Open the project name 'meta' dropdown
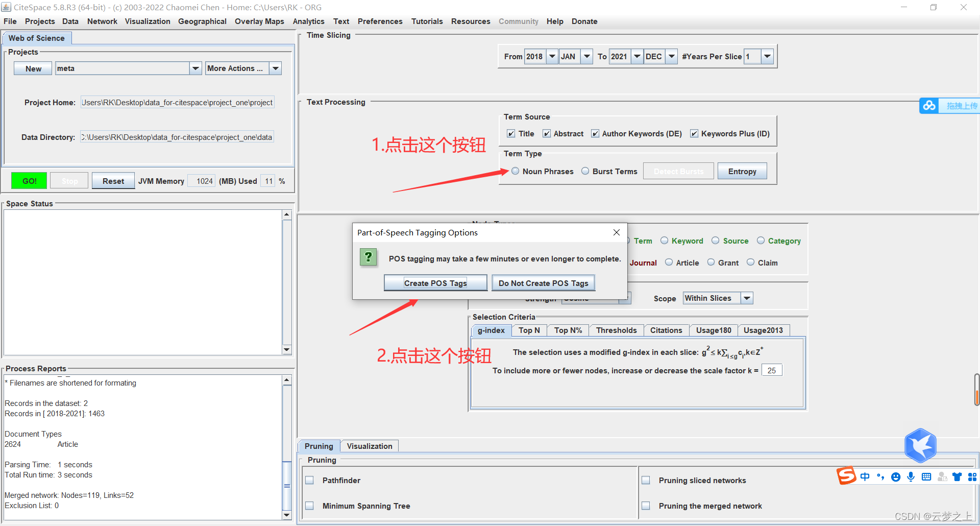980x526 pixels. 195,68
